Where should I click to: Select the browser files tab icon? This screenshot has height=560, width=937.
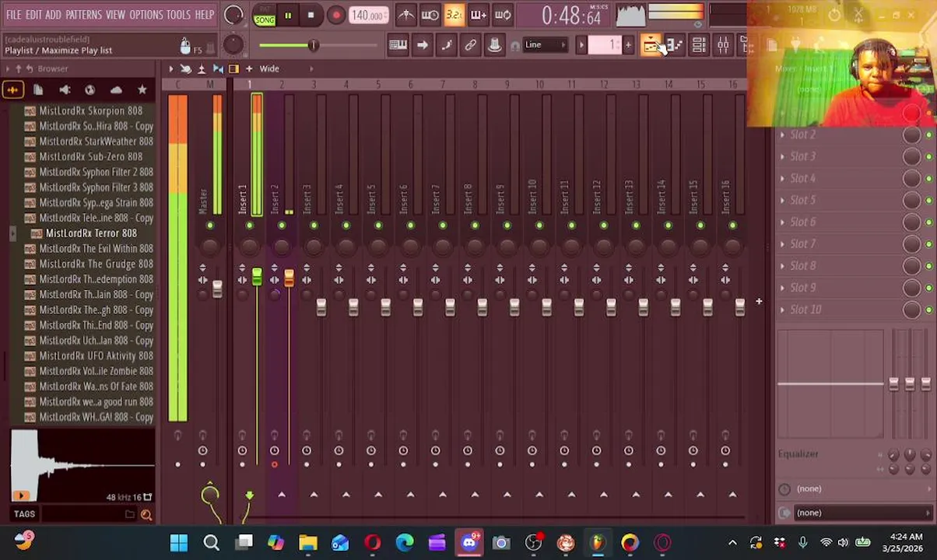coord(38,90)
